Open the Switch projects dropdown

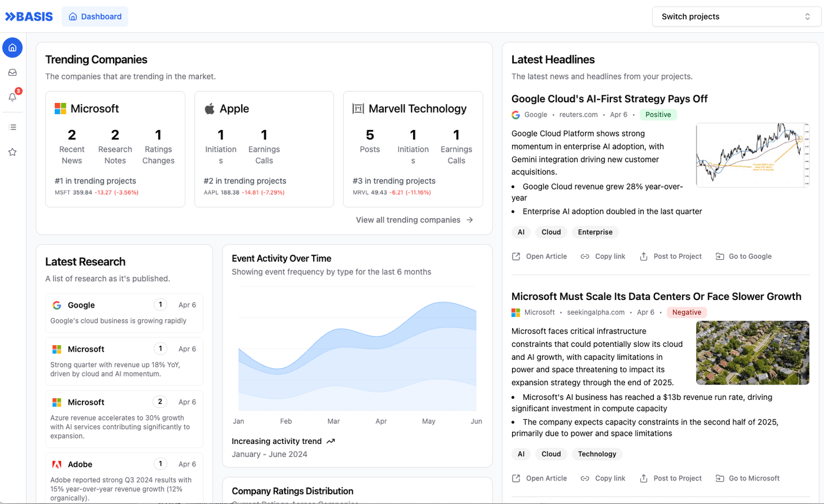coord(736,16)
